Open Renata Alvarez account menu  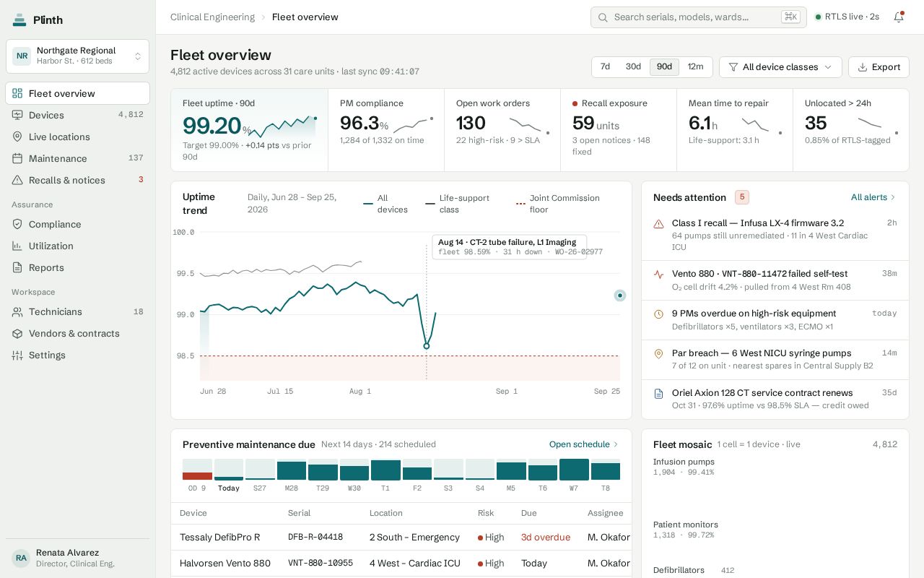[x=78, y=558]
